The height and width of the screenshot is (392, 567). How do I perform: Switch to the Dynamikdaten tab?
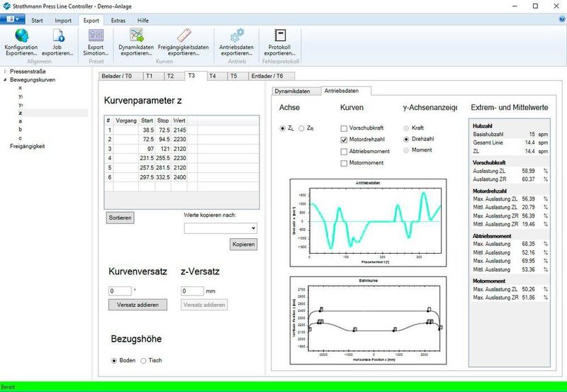coord(293,91)
